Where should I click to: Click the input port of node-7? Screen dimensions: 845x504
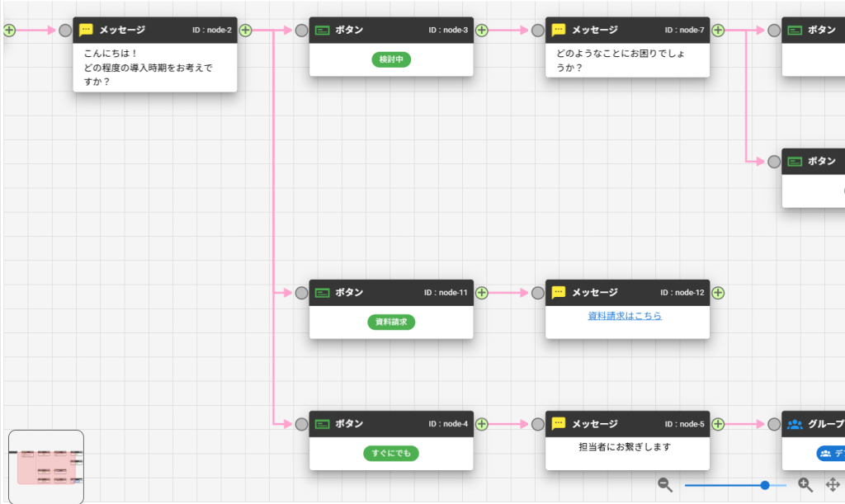538,31
